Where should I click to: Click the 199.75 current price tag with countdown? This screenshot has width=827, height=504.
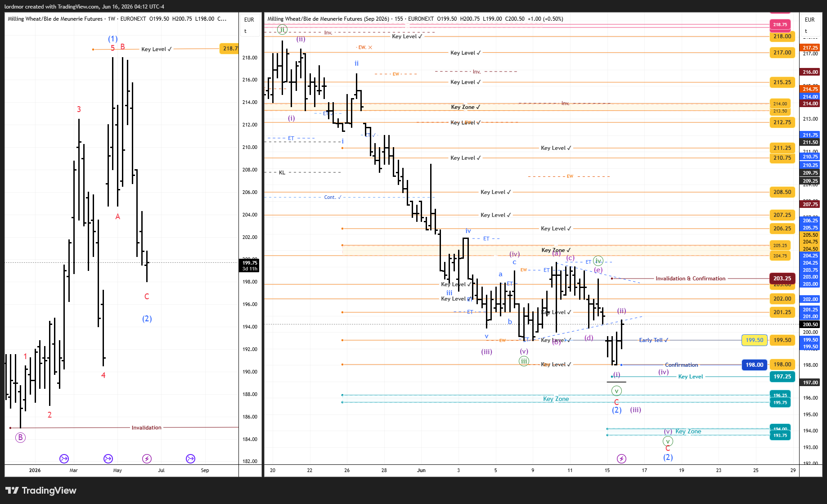(x=250, y=265)
